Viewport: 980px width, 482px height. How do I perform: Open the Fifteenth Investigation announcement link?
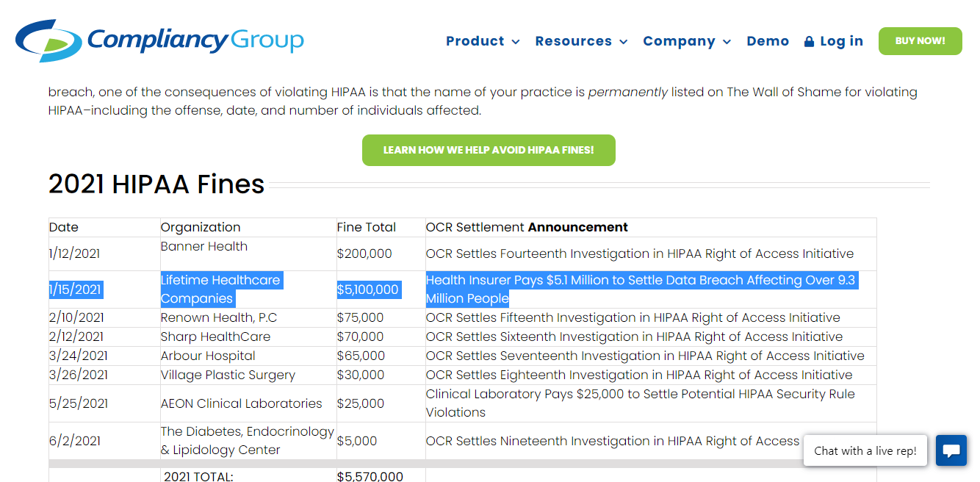[633, 317]
